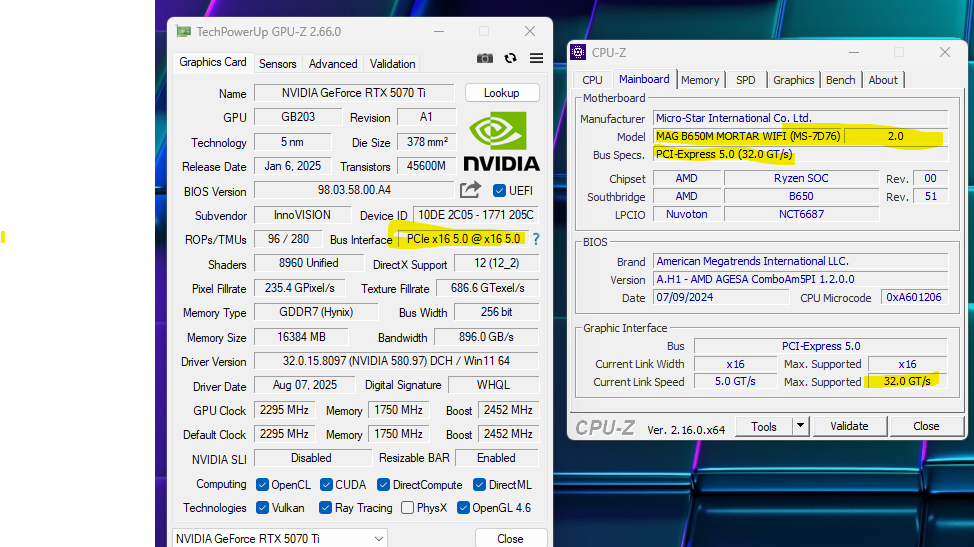Click the Validate button in CPU-Z
Screen dimensions: 974x547
[x=849, y=426]
